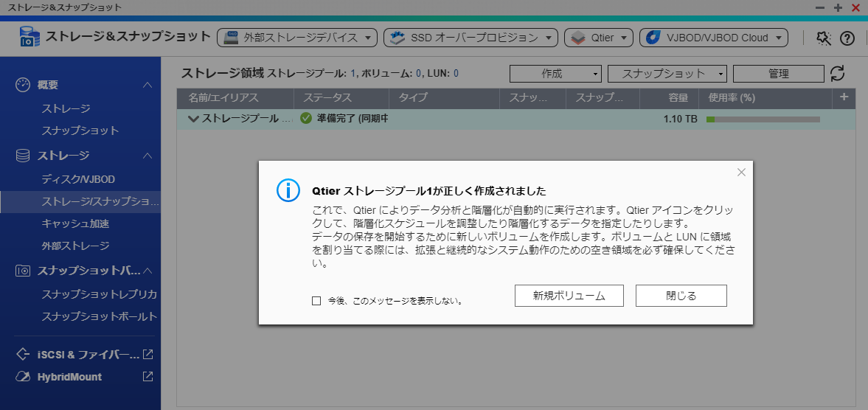Click the Storage & Snapshots app logo icon
Viewport: 868px width, 410px height.
(x=29, y=37)
